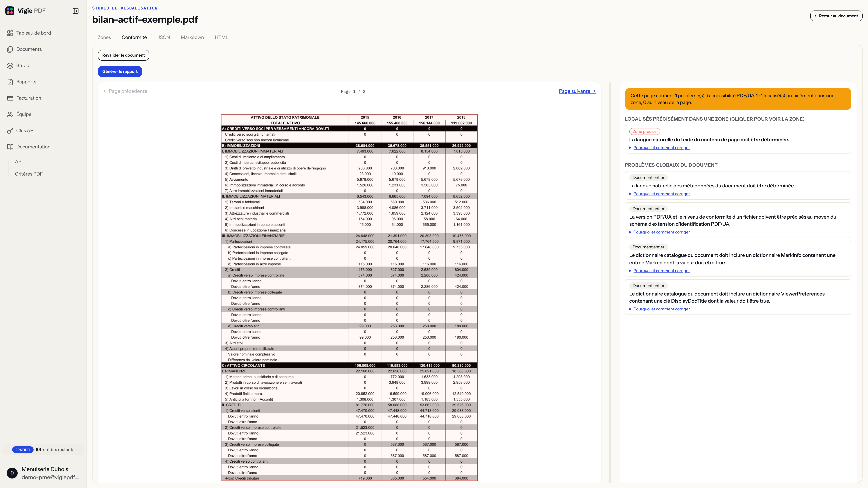Open the Critères PDF sub-item

coord(29,174)
